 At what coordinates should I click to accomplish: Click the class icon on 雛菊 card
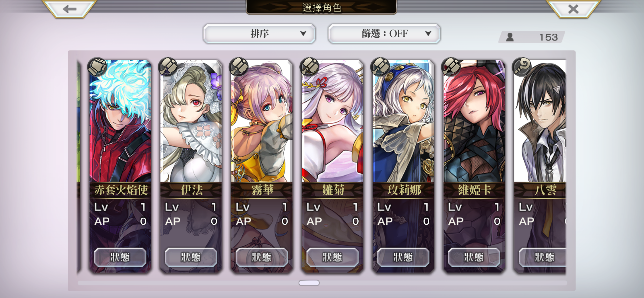click(309, 67)
